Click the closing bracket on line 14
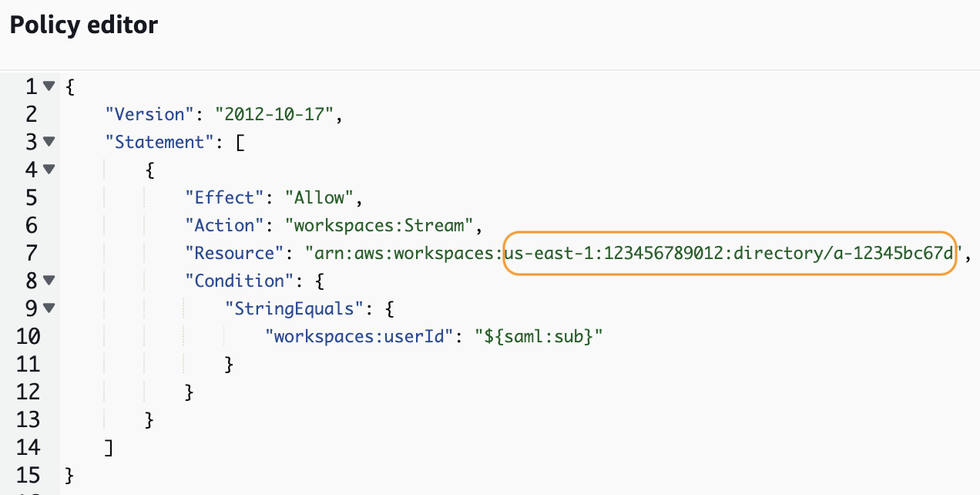The image size is (980, 495). 109,447
